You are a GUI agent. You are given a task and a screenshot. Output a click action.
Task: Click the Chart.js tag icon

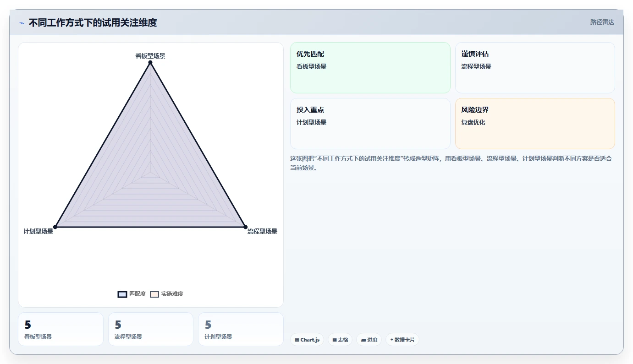pos(297,340)
